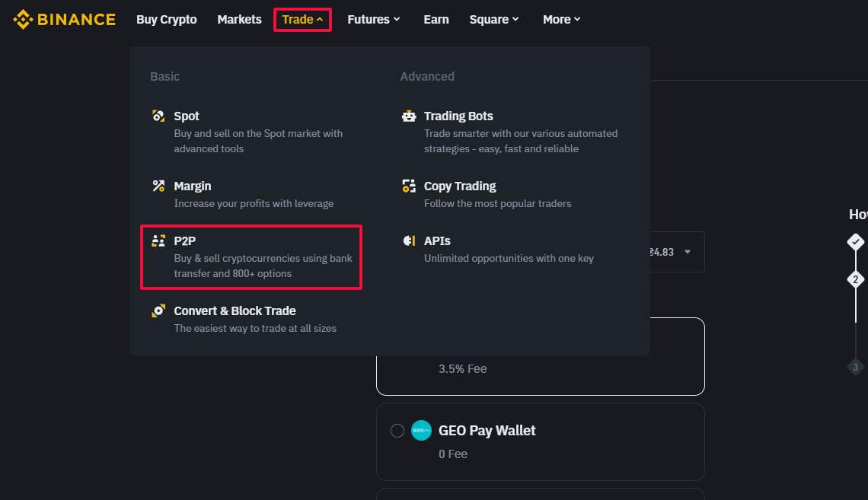The image size is (868, 500).
Task: Collapse the Trade menu
Action: pyautogui.click(x=302, y=19)
